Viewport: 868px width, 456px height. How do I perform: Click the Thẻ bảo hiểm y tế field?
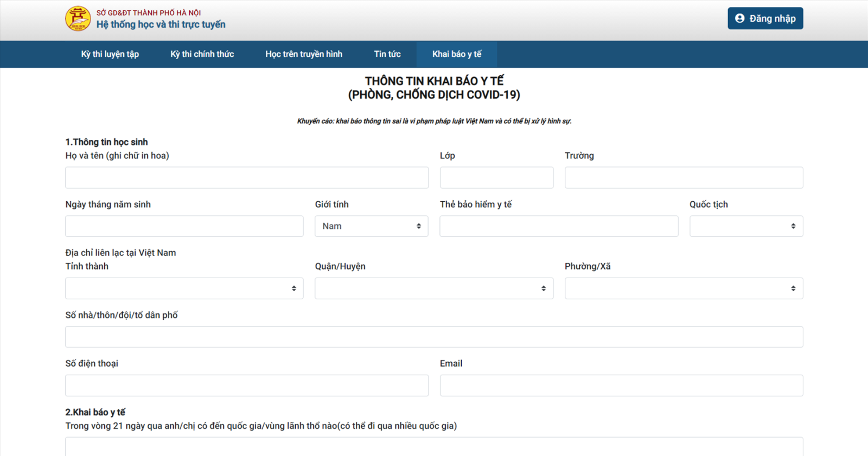tap(559, 226)
